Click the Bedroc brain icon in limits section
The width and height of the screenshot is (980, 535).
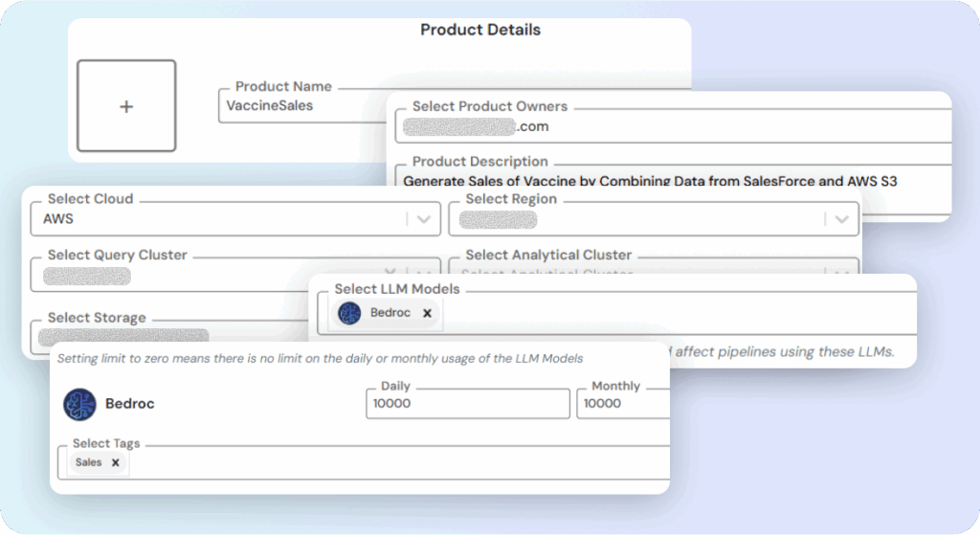point(80,405)
